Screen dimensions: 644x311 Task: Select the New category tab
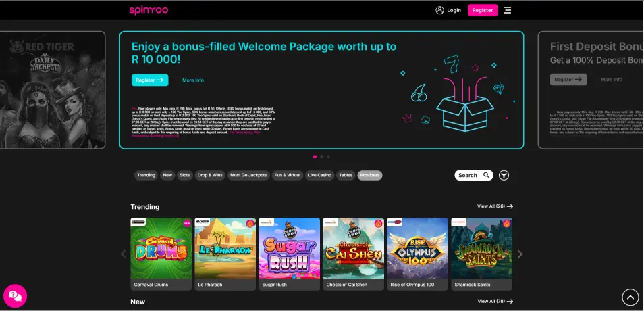coord(167,175)
